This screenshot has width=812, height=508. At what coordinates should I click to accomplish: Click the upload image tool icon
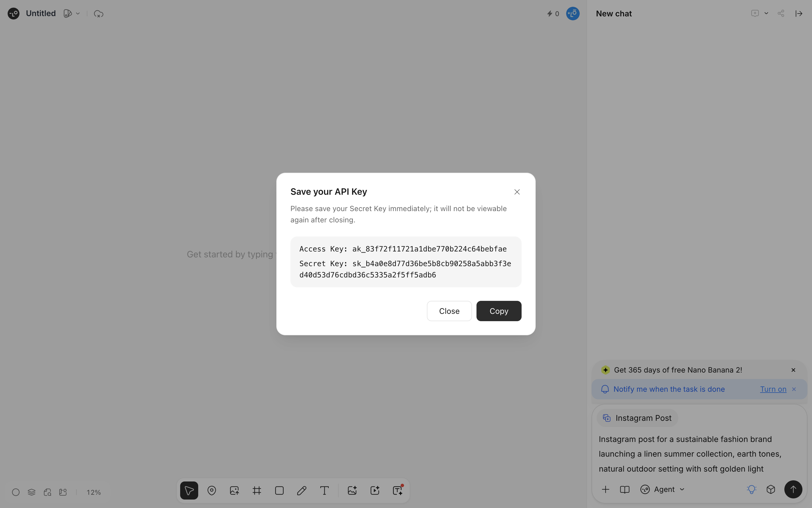coord(234,491)
